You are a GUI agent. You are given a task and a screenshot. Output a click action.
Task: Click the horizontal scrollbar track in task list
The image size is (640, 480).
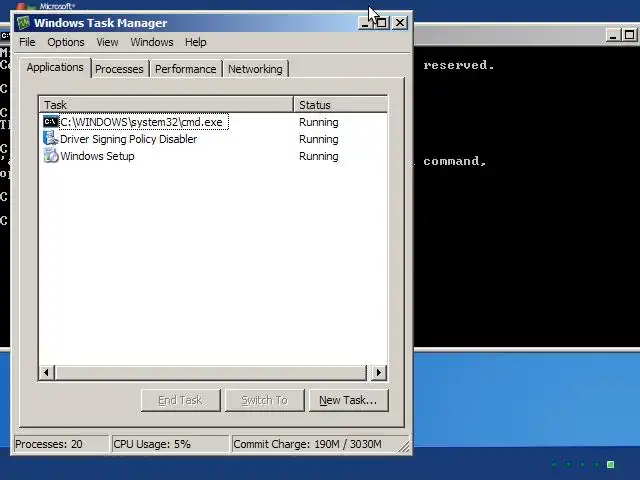pyautogui.click(x=211, y=372)
